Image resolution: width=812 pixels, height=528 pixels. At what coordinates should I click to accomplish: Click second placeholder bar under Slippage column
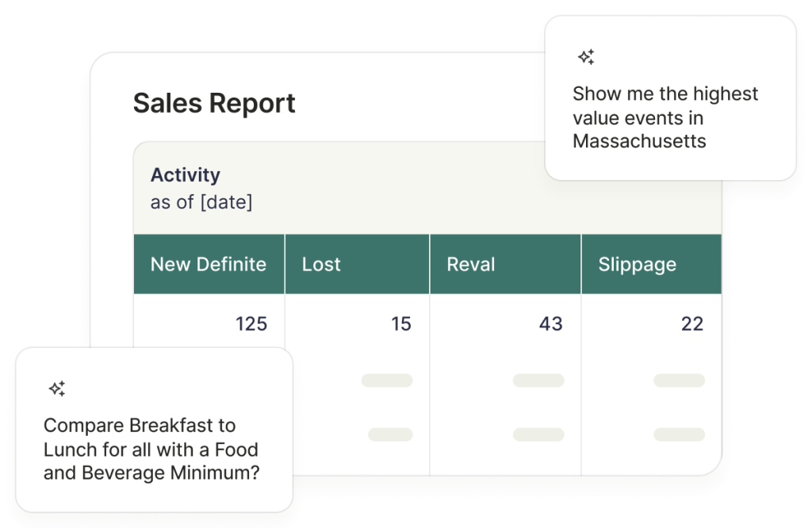679,434
